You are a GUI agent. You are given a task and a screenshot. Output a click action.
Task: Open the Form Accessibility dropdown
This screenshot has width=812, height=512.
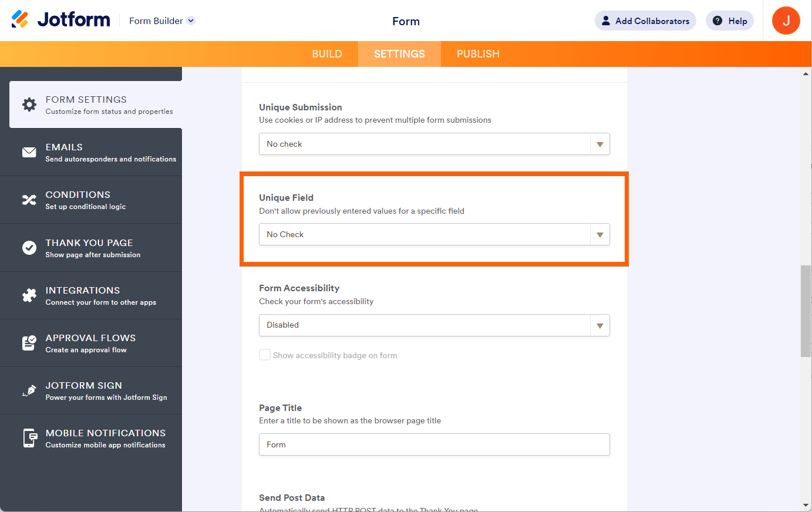pyautogui.click(x=434, y=325)
